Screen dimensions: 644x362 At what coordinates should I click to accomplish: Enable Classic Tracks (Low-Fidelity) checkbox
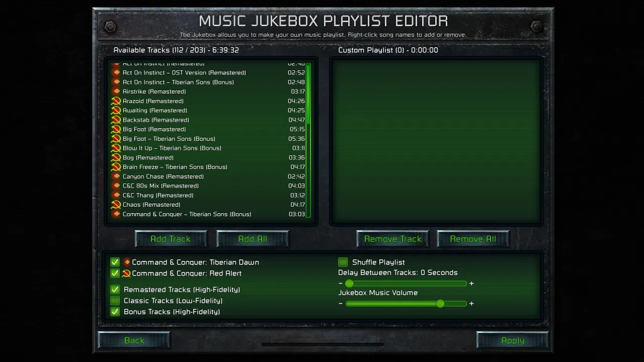(x=115, y=301)
